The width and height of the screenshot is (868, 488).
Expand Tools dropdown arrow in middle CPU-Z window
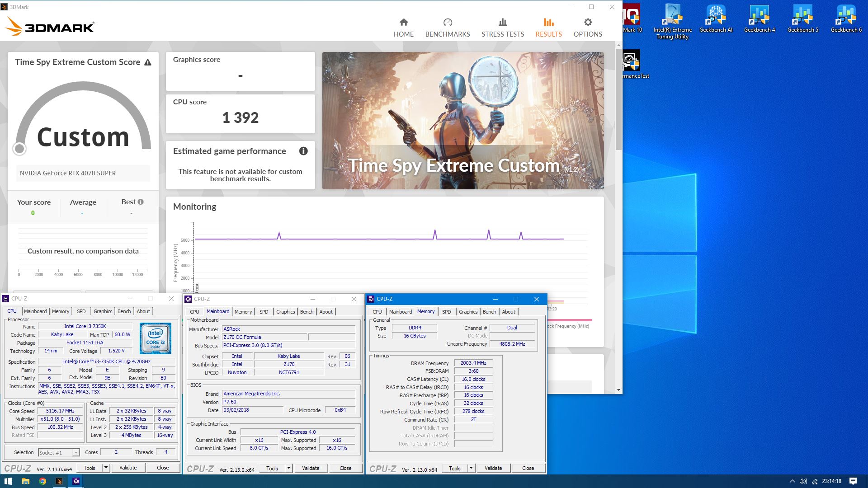click(x=289, y=468)
